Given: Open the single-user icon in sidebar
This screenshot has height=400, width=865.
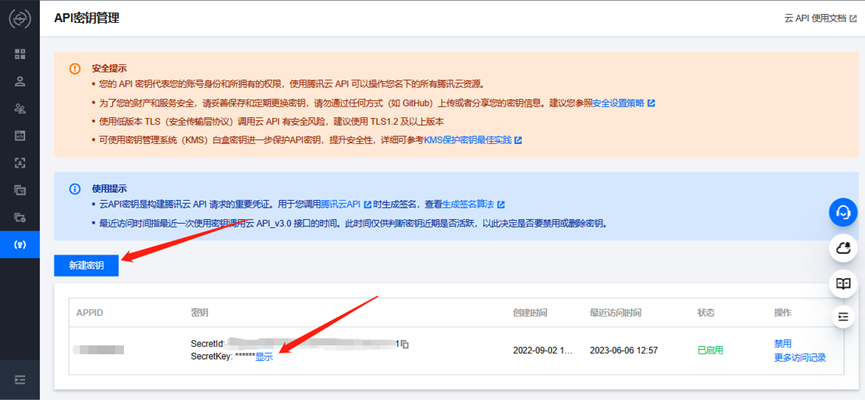Looking at the screenshot, I should tap(20, 81).
